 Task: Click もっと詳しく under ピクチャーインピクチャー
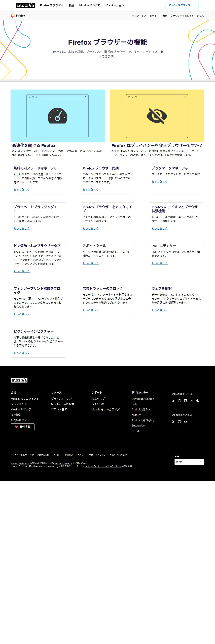22,353
